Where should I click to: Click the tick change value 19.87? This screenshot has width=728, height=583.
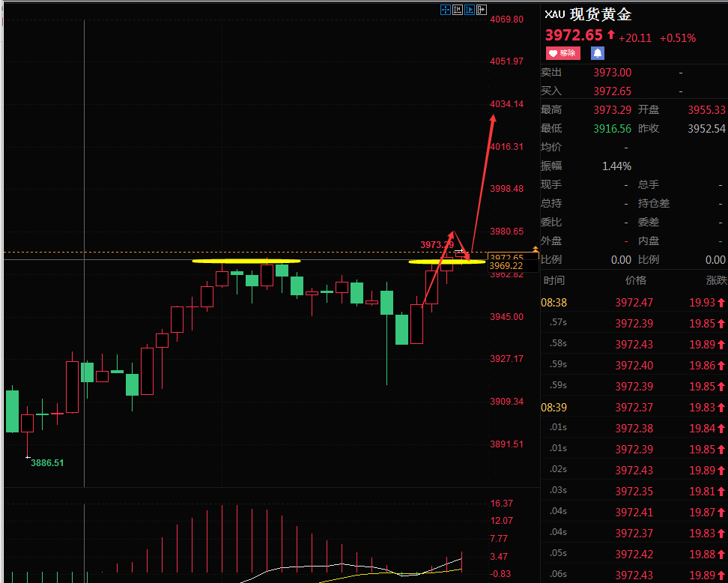coord(702,513)
